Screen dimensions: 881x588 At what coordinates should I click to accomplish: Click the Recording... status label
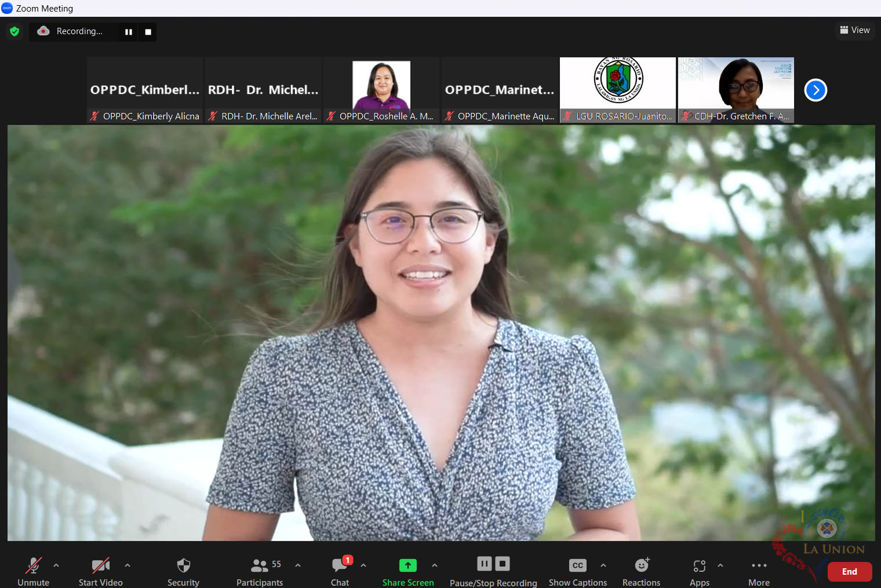click(x=79, y=31)
